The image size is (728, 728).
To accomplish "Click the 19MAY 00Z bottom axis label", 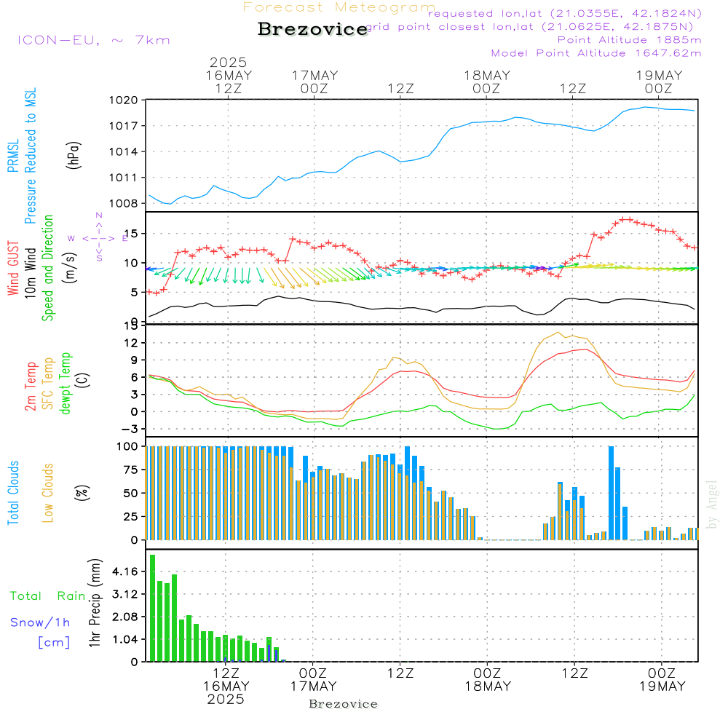I will click(662, 680).
